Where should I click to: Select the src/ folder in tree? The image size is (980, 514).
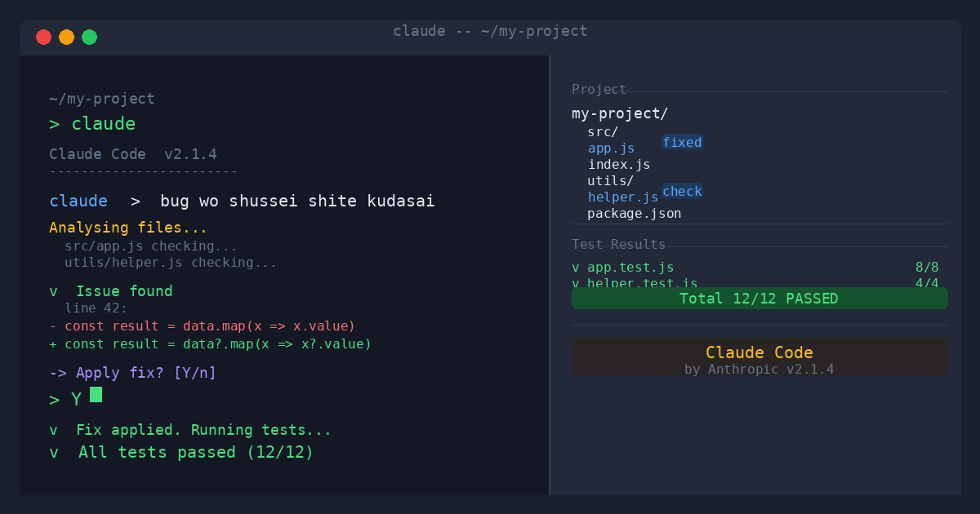tap(603, 131)
